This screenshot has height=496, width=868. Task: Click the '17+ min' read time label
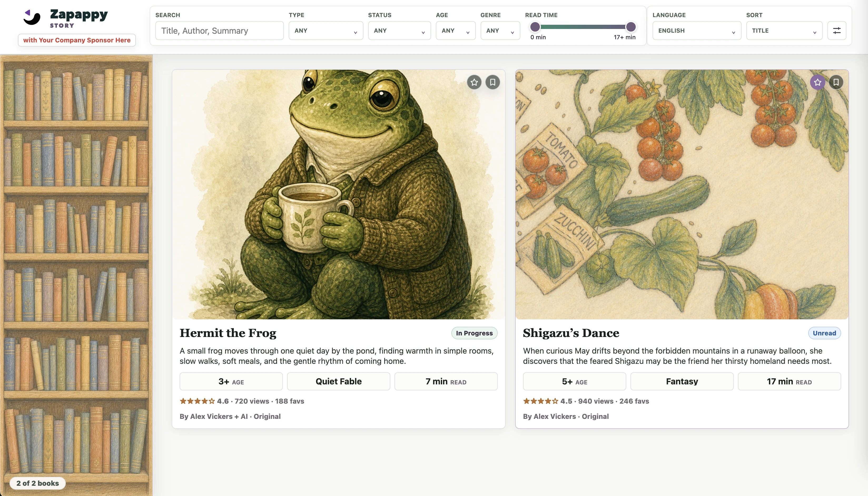[x=624, y=37]
